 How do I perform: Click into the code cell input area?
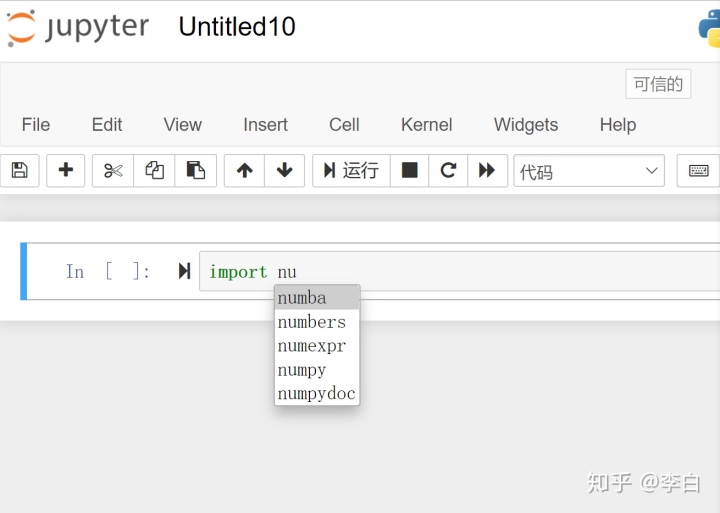[459, 271]
